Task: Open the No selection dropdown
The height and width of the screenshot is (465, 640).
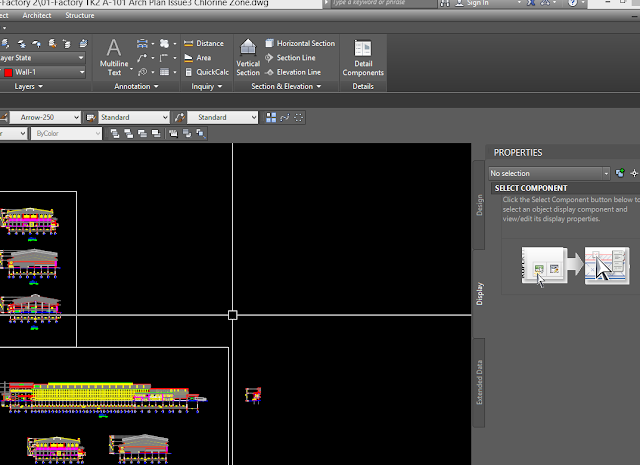Action: pos(549,173)
